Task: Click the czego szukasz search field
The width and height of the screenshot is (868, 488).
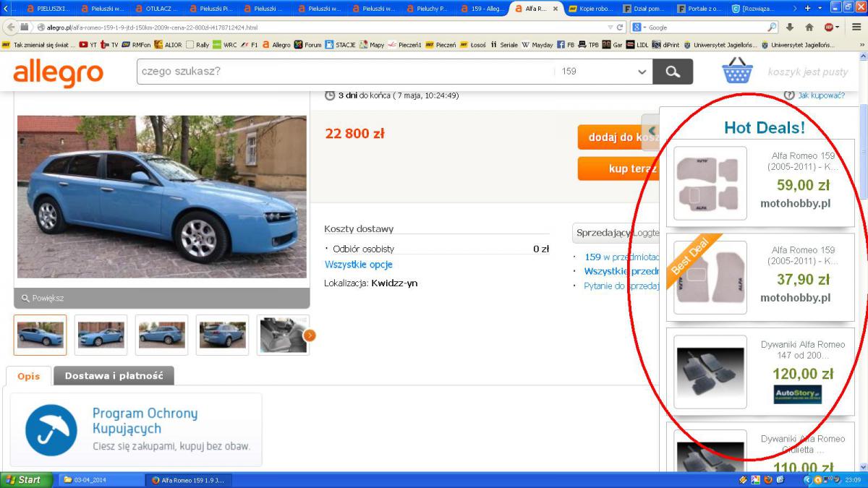Action: 345,72
